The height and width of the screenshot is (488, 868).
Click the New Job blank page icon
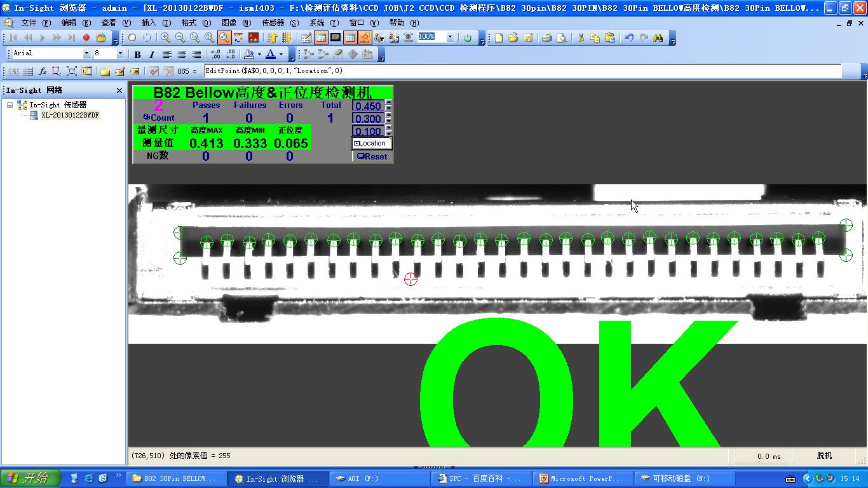[499, 37]
